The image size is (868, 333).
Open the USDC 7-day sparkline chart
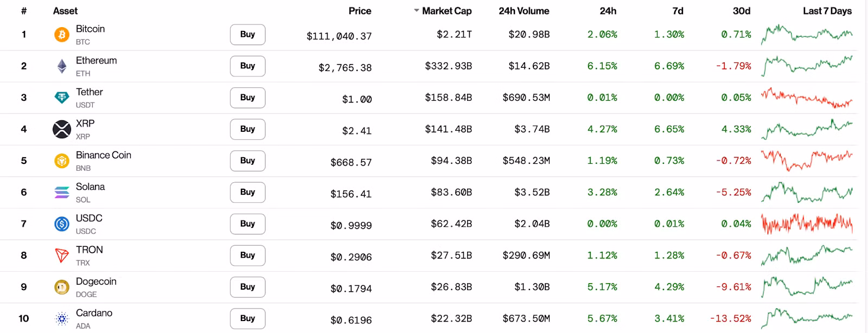pos(806,223)
